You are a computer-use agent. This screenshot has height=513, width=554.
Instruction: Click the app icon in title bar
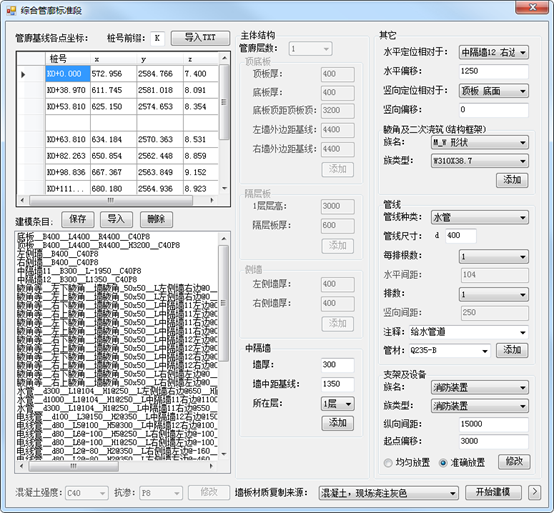[x=11, y=11]
